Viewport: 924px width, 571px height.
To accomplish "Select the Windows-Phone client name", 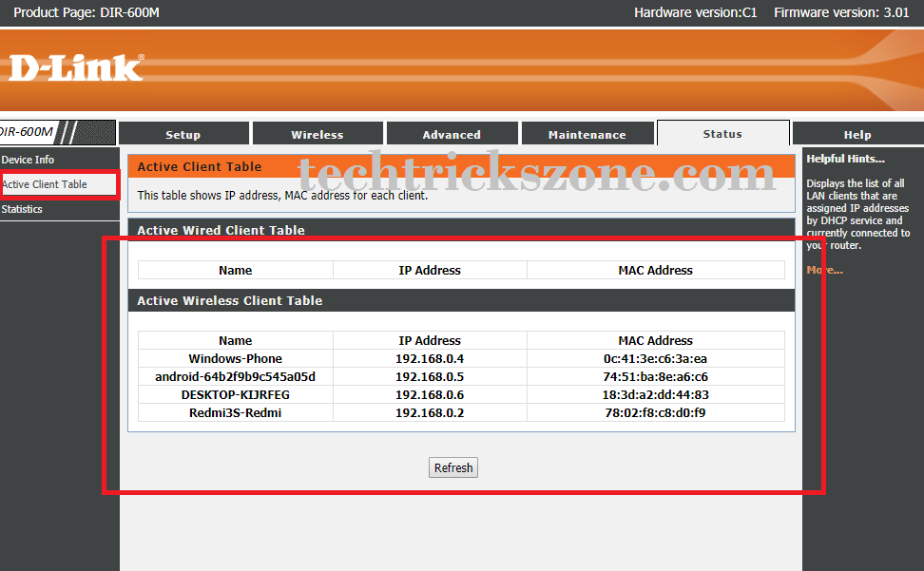I will [235, 359].
